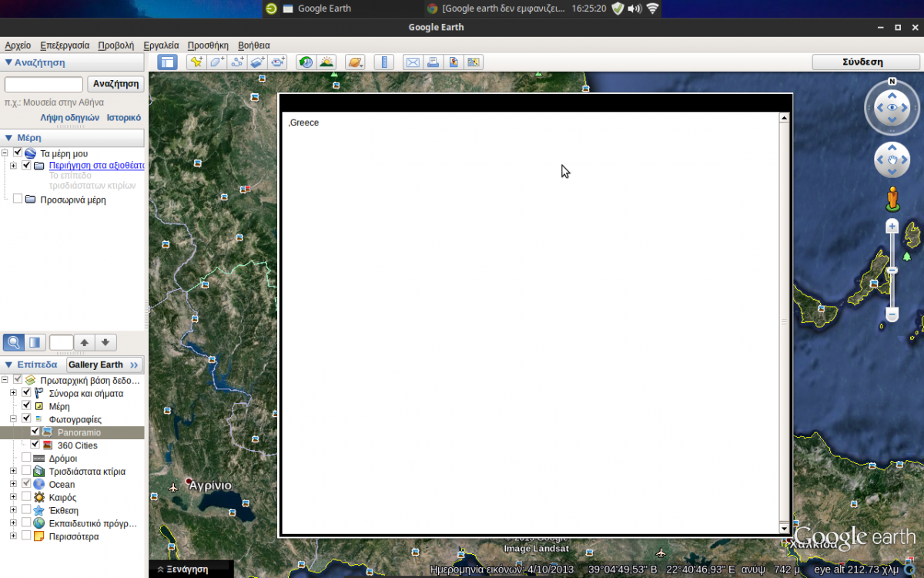Open the Ξενάγηση tour guide bar
This screenshot has height=578, width=924.
[x=190, y=569]
